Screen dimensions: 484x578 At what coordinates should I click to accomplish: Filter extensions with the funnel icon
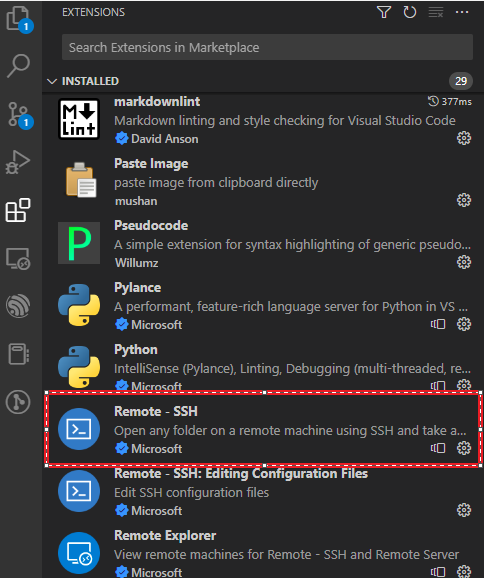(384, 12)
